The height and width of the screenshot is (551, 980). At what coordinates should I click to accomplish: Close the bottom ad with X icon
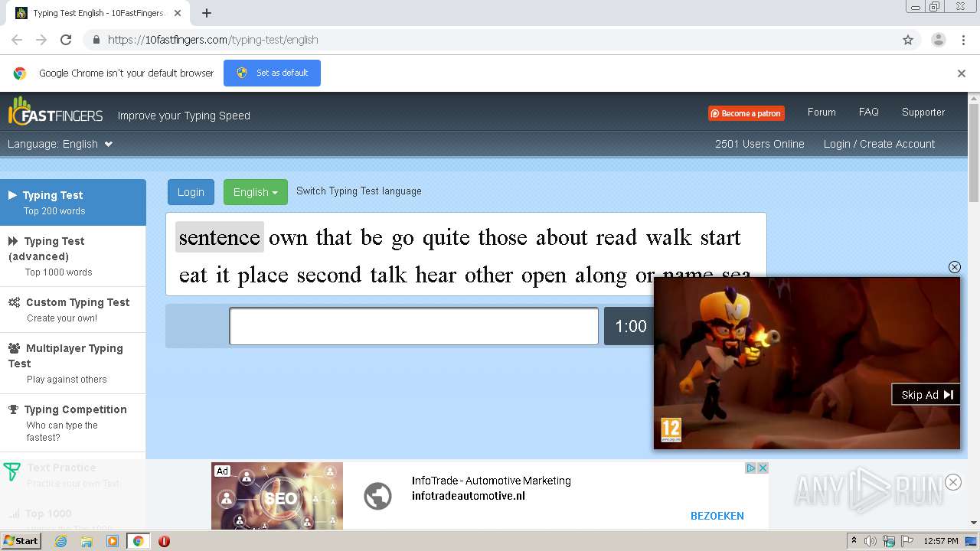(763, 468)
